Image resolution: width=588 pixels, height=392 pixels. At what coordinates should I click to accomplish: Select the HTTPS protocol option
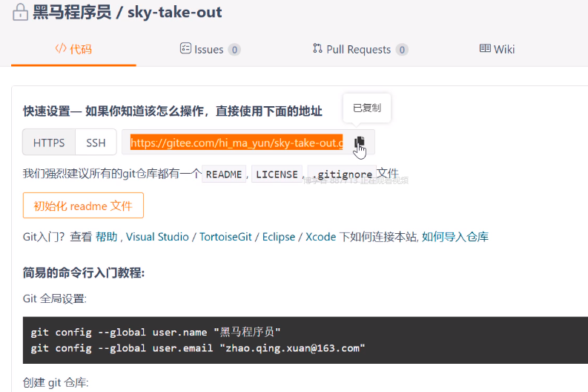coord(49,143)
